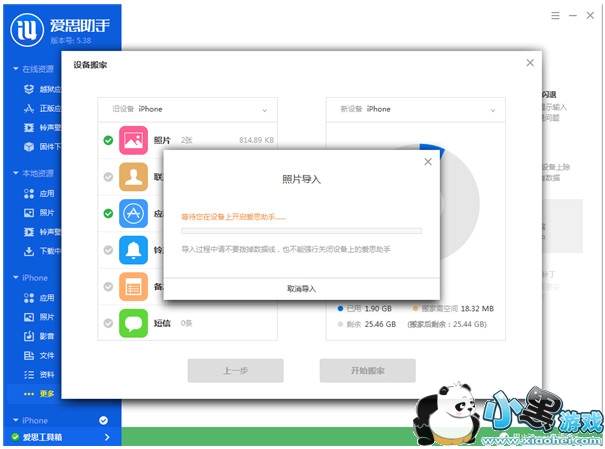The image size is (605, 449).
Task: Click the 爱思助手 i4 logo icon
Action: 27,30
